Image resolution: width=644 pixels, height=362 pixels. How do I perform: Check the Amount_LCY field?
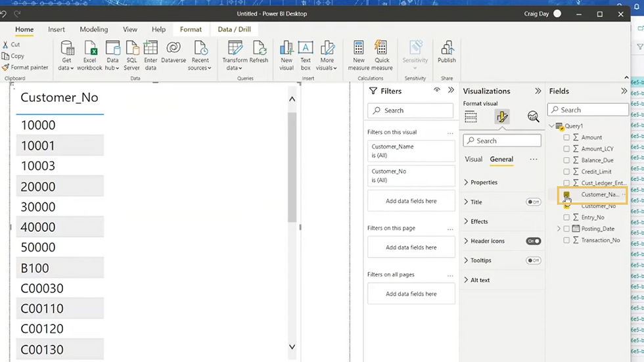coord(566,148)
